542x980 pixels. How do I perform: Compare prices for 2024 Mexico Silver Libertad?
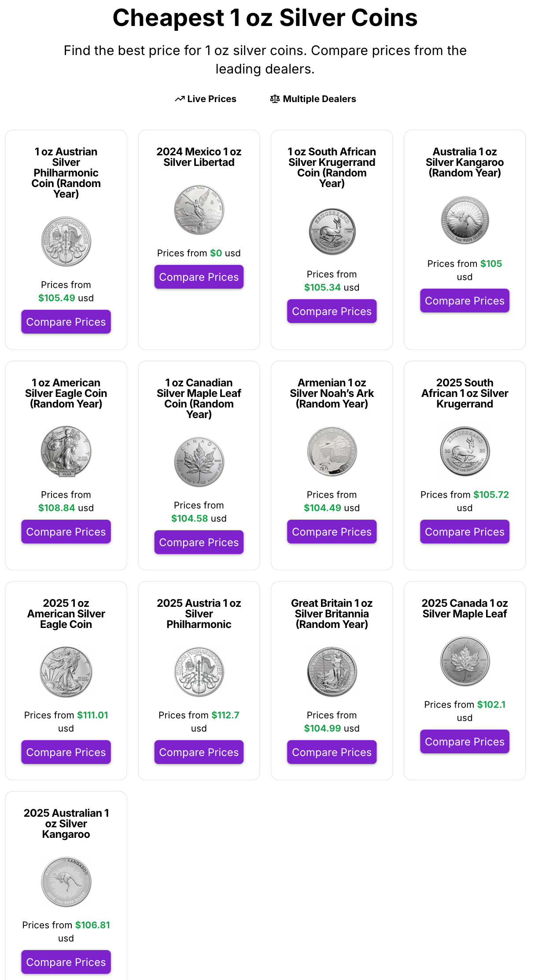point(199,277)
